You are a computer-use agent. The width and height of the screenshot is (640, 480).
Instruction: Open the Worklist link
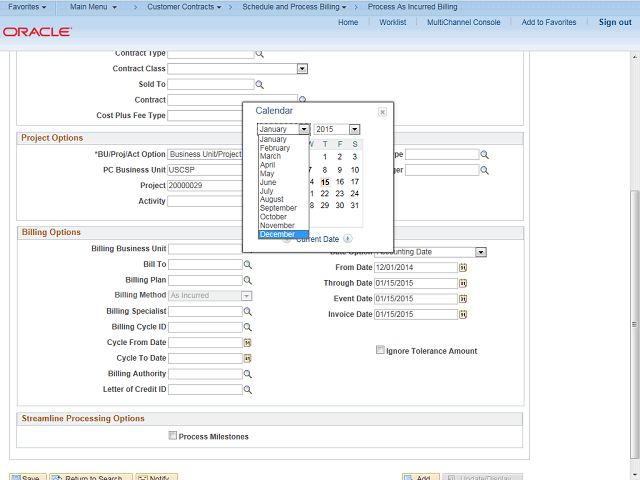pyautogui.click(x=392, y=22)
